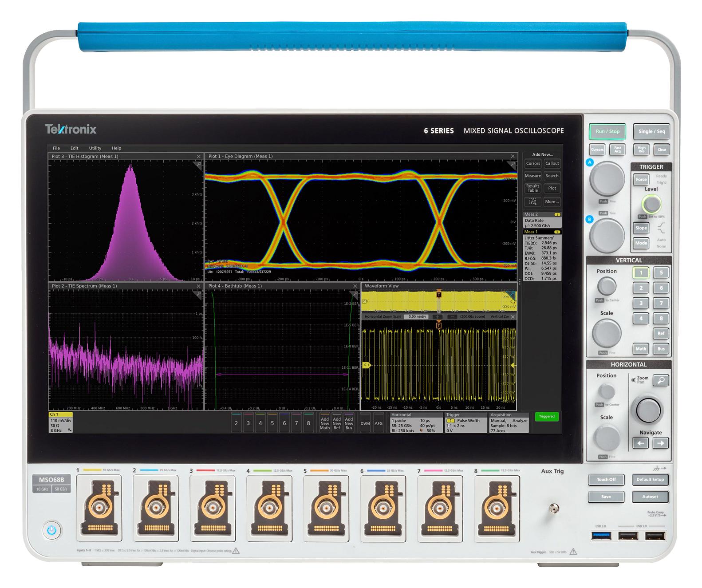Push the trigger Level knob

(651, 204)
